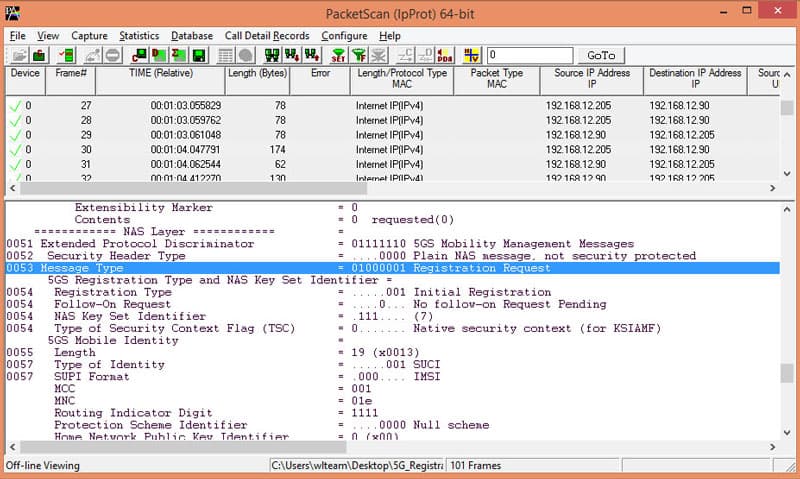This screenshot has width=800, height=479.
Task: Click binoculars with up arrow find-previous icon
Action: click(312, 55)
